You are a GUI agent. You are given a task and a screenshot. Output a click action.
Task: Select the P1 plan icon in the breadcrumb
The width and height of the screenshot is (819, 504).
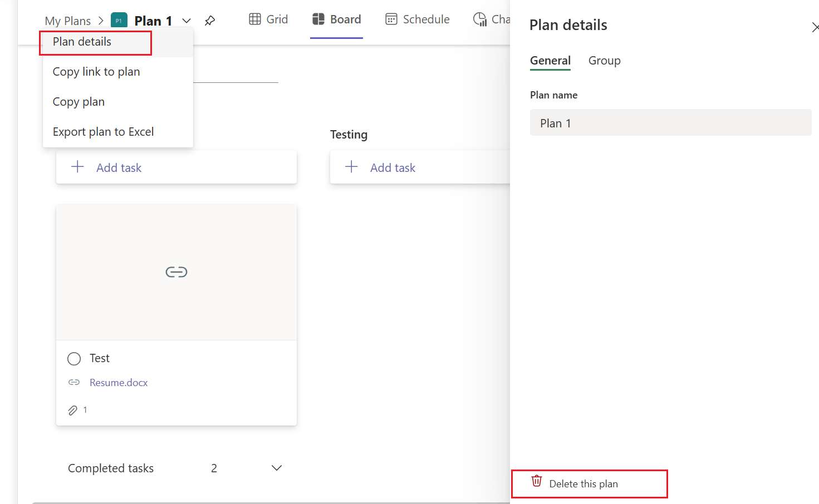119,20
